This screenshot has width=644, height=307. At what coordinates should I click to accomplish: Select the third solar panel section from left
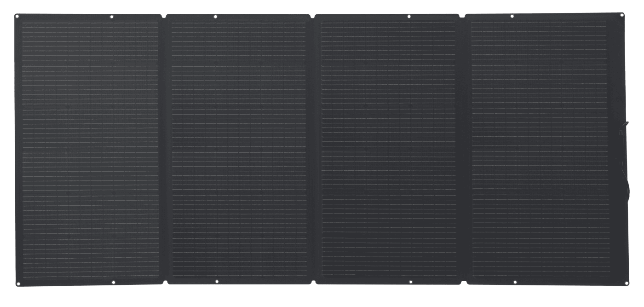tap(389, 150)
